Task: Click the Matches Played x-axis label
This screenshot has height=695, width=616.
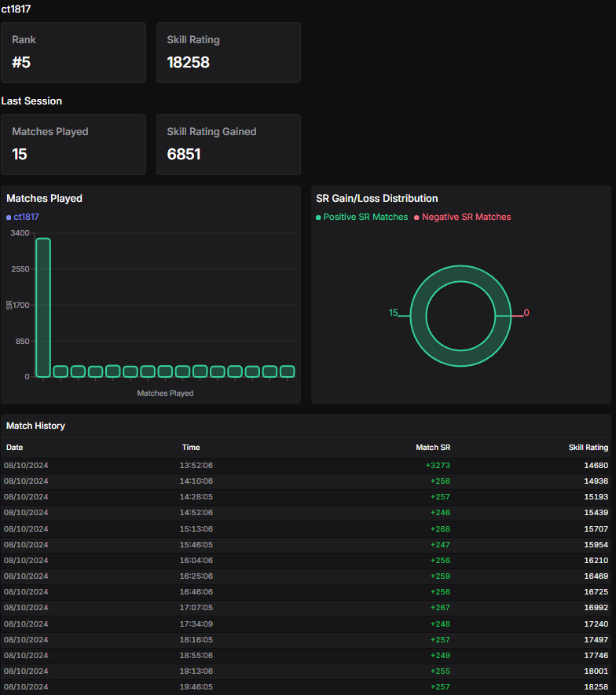Action: point(165,393)
